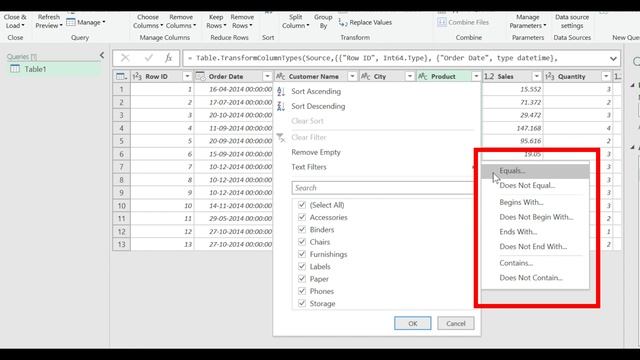This screenshot has height=360, width=640.
Task: Click the Combine Files icon
Action: point(442,22)
